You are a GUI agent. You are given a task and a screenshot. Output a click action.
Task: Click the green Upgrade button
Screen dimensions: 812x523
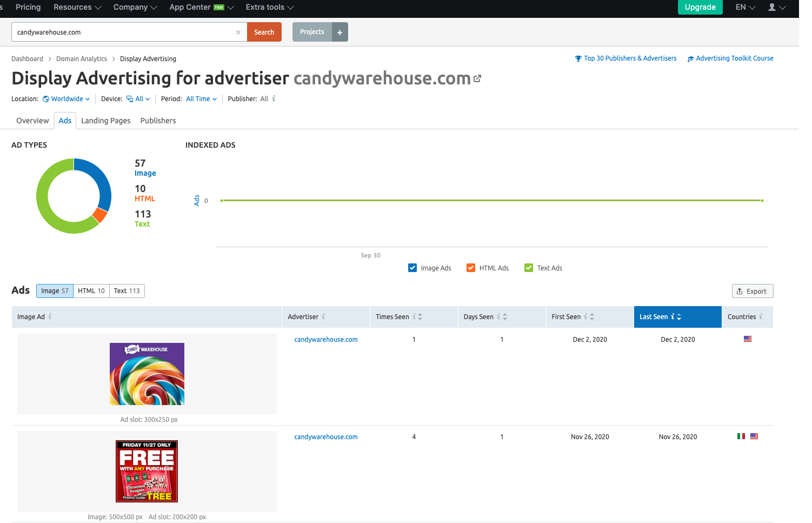tap(700, 7)
